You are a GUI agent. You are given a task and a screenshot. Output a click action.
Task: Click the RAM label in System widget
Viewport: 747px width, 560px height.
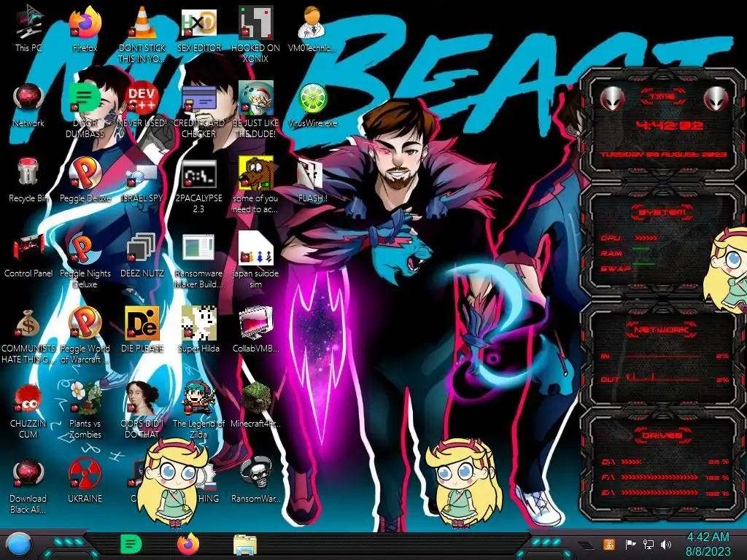pos(611,253)
